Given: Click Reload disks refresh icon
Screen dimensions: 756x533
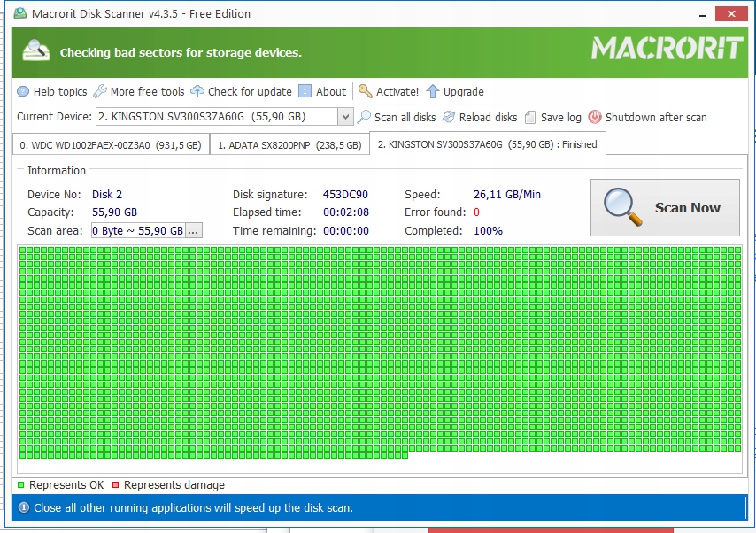Looking at the screenshot, I should [x=449, y=117].
